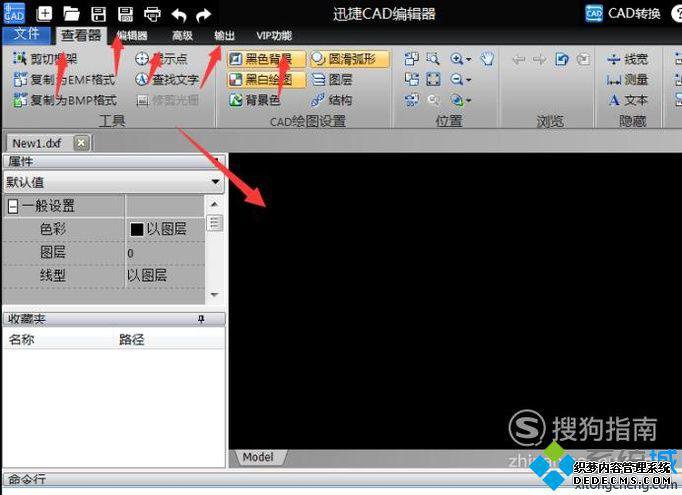This screenshot has width=682, height=495.
Task: Select the hand pan tool
Action: click(x=487, y=58)
